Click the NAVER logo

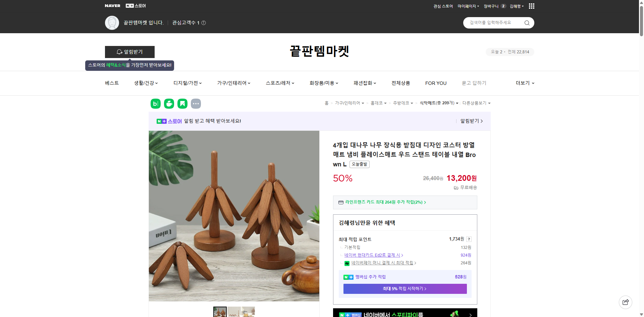112,6
